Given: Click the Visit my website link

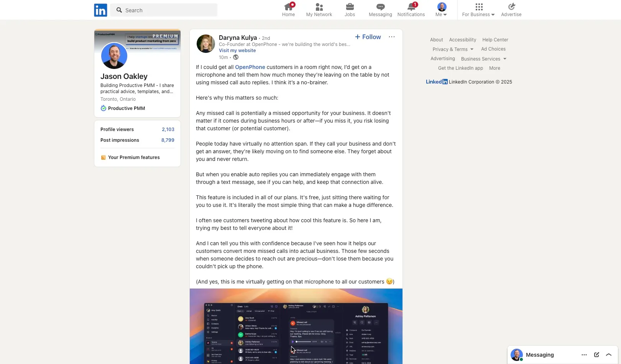Looking at the screenshot, I should (237, 50).
